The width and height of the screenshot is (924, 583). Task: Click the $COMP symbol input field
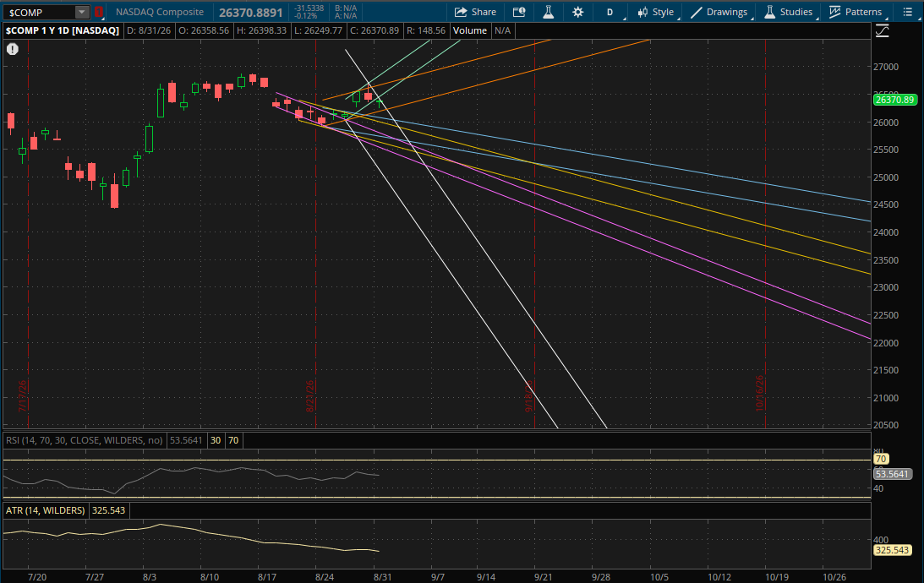[x=40, y=12]
